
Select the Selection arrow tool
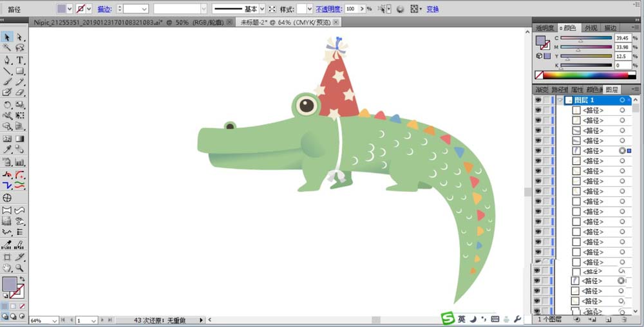click(x=7, y=37)
